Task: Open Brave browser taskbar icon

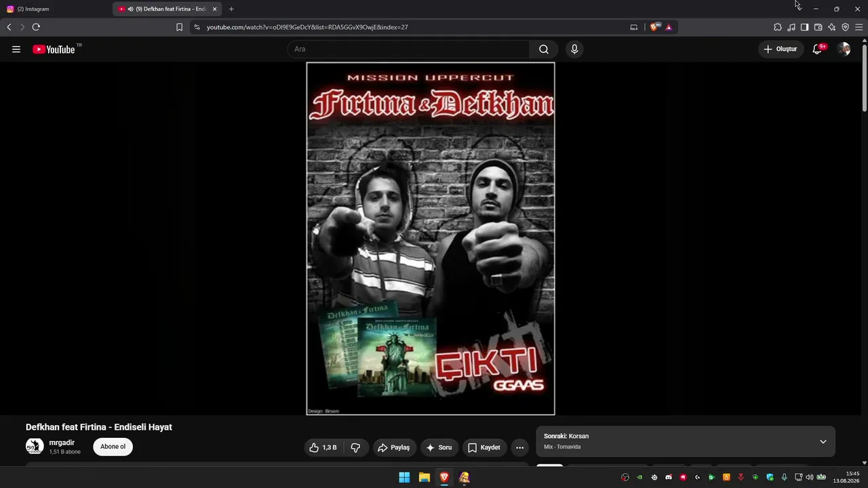Action: tap(444, 477)
